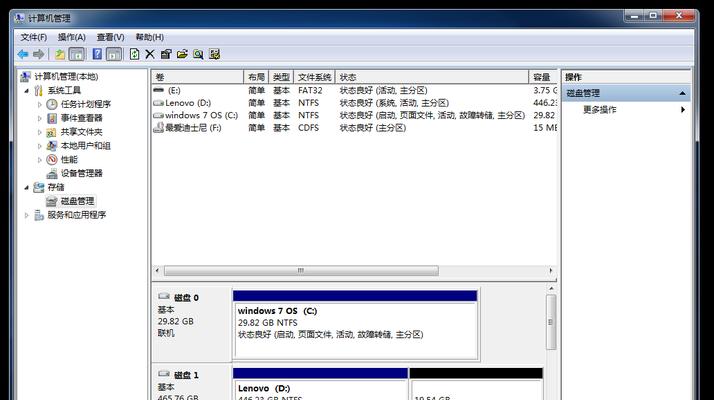714x400 pixels.
Task: Select 性能 tree item
Action: pyautogui.click(x=69, y=159)
